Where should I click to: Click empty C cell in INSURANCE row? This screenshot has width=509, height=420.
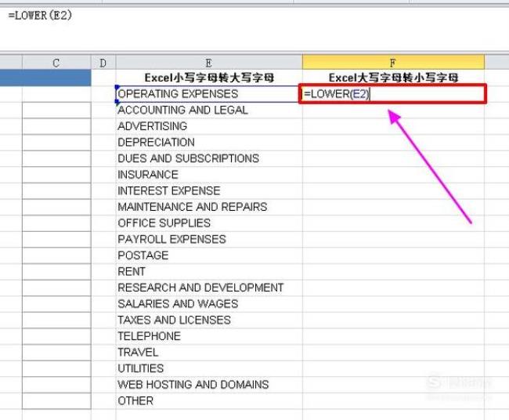coord(56,175)
